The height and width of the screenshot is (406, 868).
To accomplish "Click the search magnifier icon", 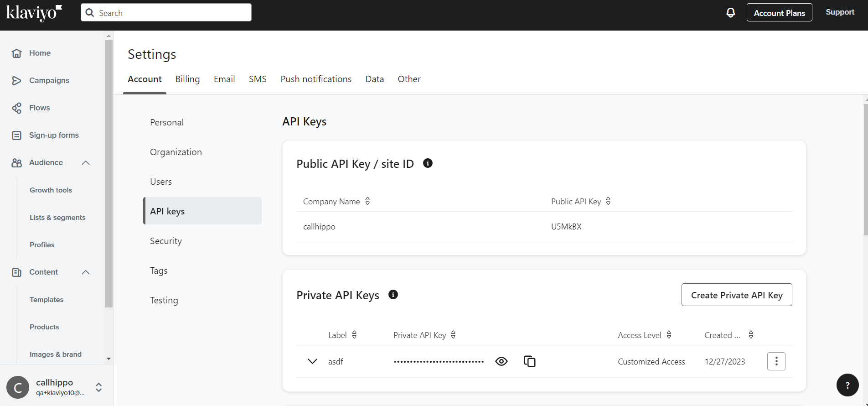I will coord(90,13).
